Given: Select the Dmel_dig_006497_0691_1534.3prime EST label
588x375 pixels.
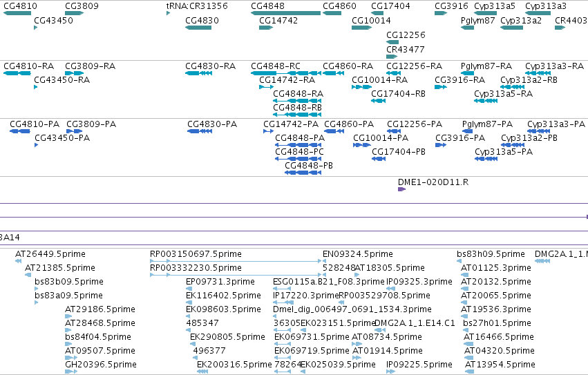Looking at the screenshot, I should click(x=352, y=310).
